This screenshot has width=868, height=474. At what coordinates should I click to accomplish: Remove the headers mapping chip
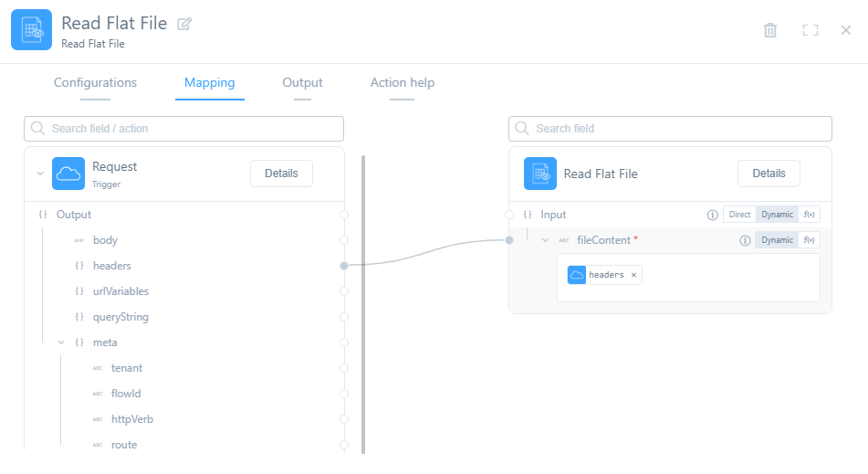coord(634,275)
